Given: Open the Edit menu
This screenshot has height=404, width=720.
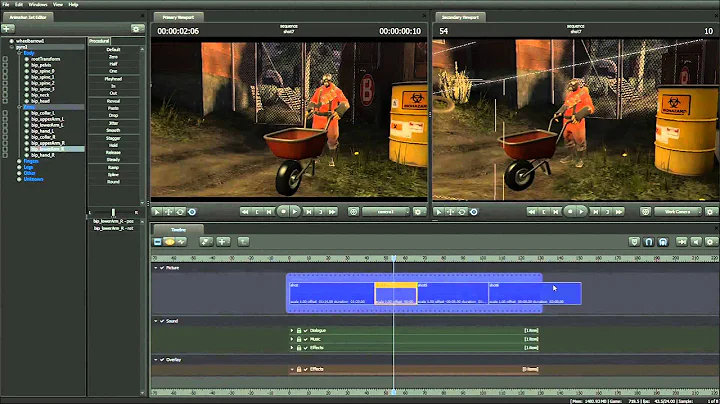Looking at the screenshot, I should 19,5.
